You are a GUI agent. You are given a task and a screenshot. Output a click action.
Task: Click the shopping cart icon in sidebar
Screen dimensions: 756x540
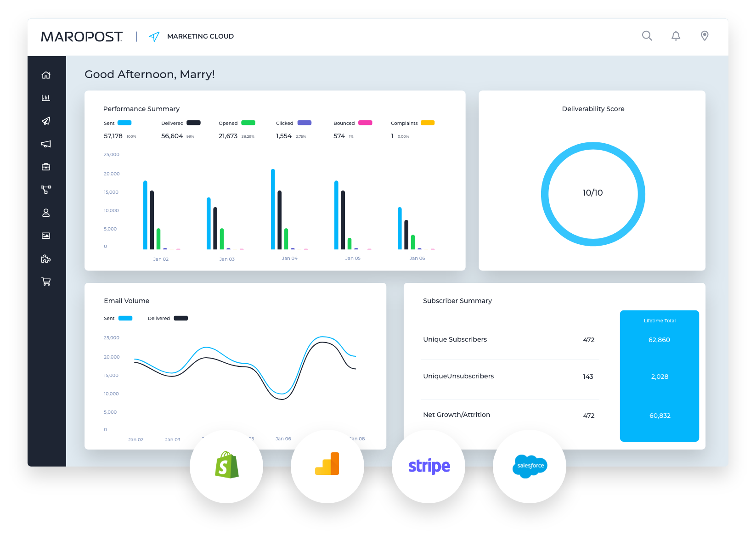(x=46, y=281)
